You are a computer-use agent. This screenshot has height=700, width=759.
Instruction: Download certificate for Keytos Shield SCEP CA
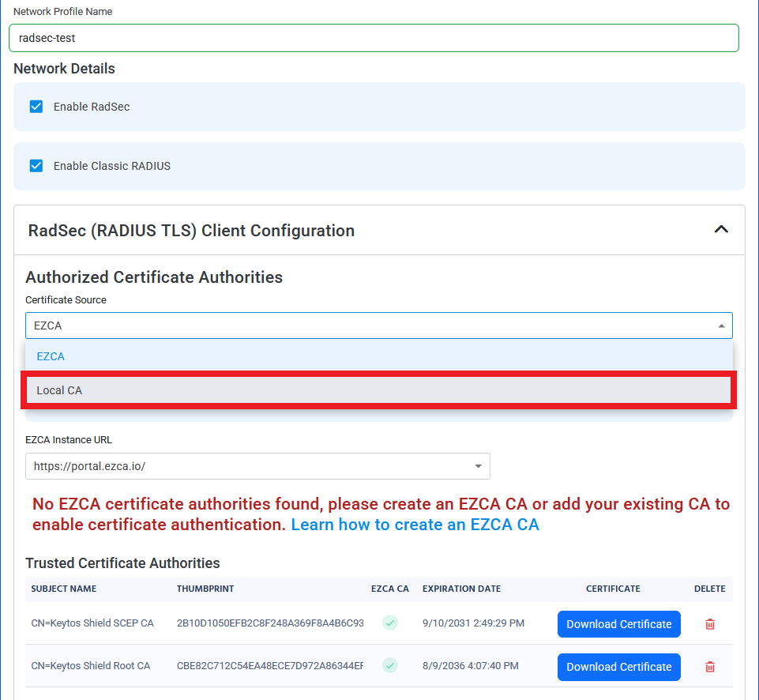(618, 624)
